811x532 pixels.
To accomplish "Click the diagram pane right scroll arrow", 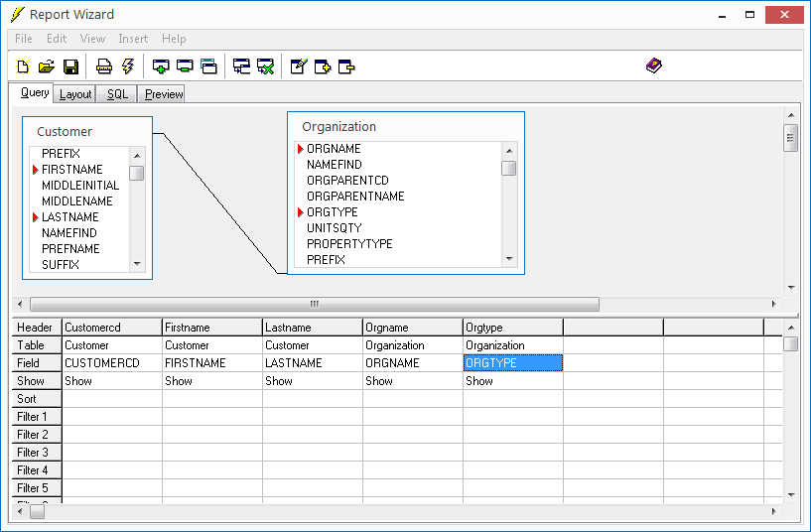I will 773,304.
